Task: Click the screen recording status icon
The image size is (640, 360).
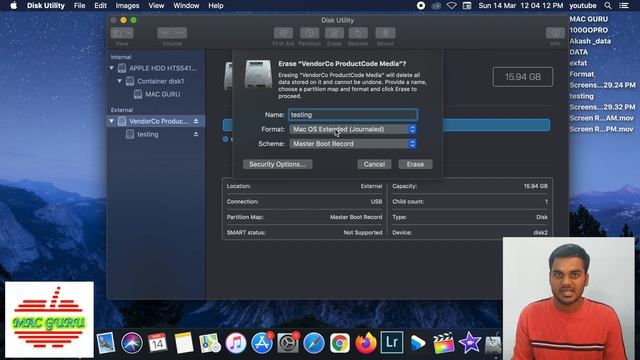Action: pos(421,6)
